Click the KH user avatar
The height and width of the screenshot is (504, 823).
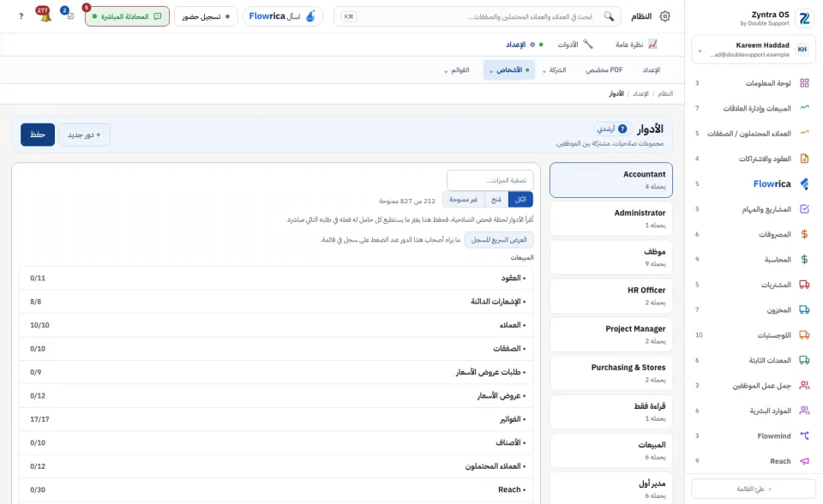(802, 50)
